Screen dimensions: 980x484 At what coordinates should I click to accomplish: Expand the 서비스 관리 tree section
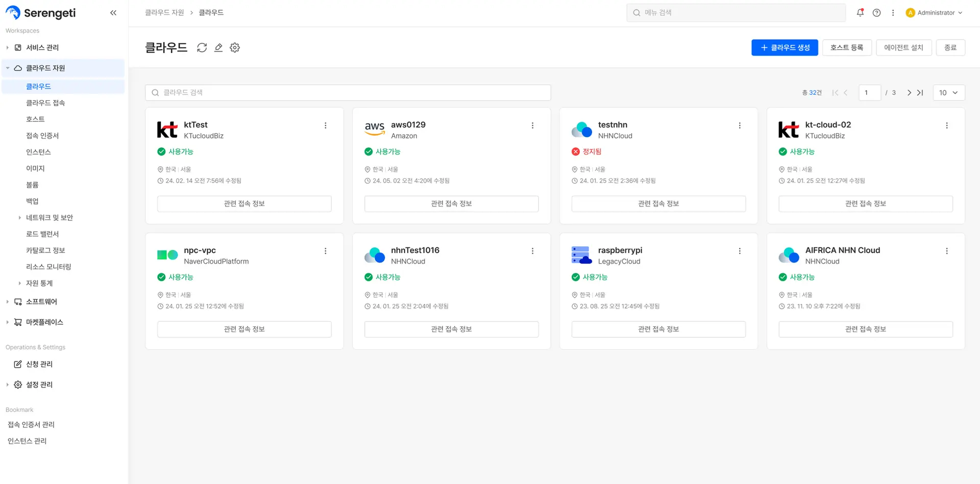coord(8,47)
